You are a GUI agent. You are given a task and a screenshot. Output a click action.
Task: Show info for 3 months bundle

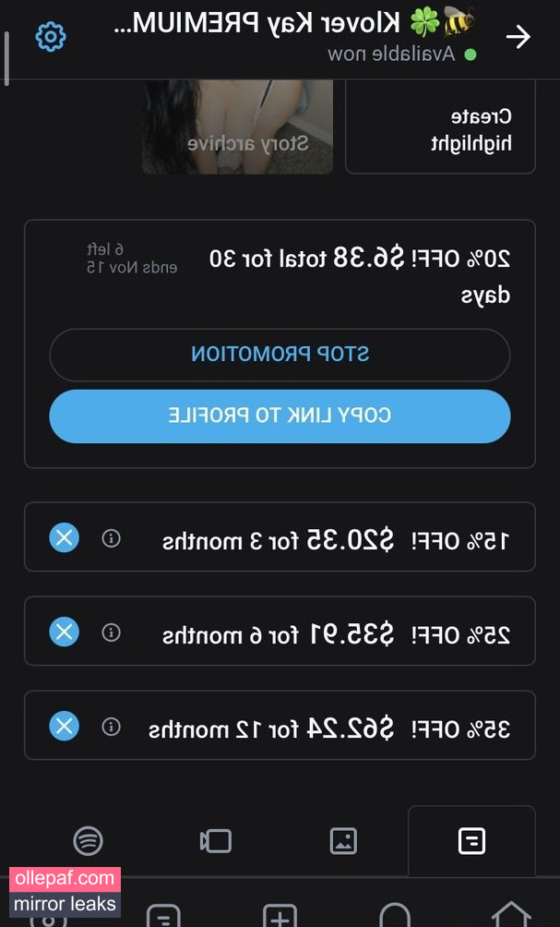(x=111, y=538)
